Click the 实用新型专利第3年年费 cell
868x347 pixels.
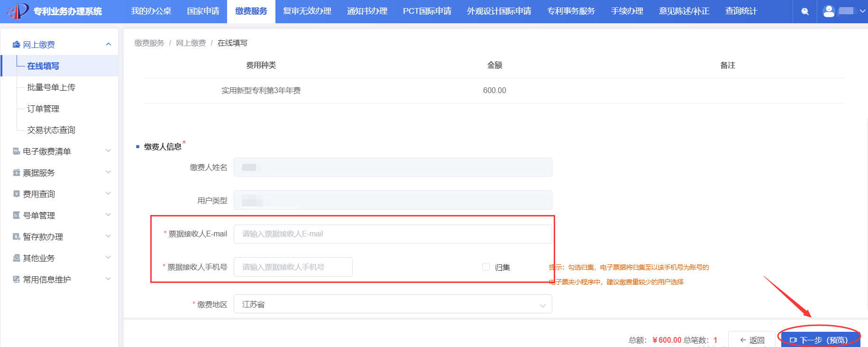pos(261,90)
